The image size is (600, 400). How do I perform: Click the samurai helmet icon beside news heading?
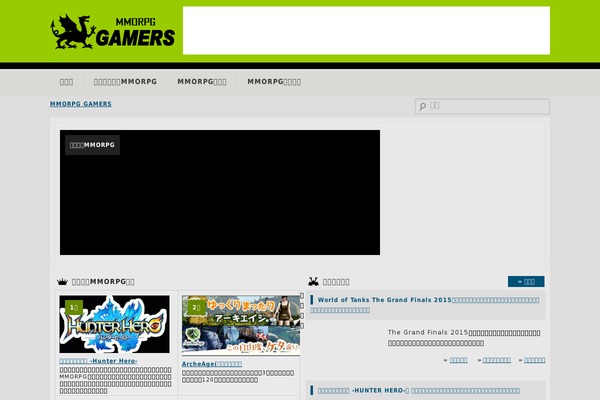pos(313,282)
